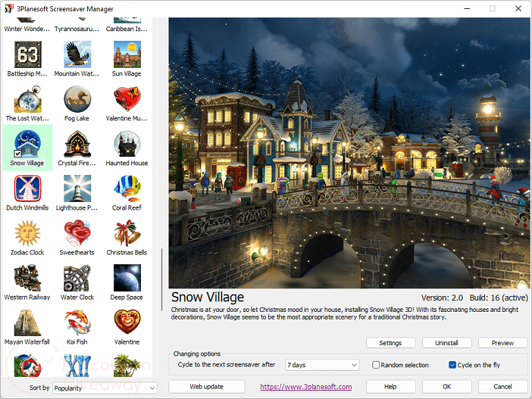Select the Mountain Waterfall eagle icon
Viewport: 532px width, 399px height.
77,55
